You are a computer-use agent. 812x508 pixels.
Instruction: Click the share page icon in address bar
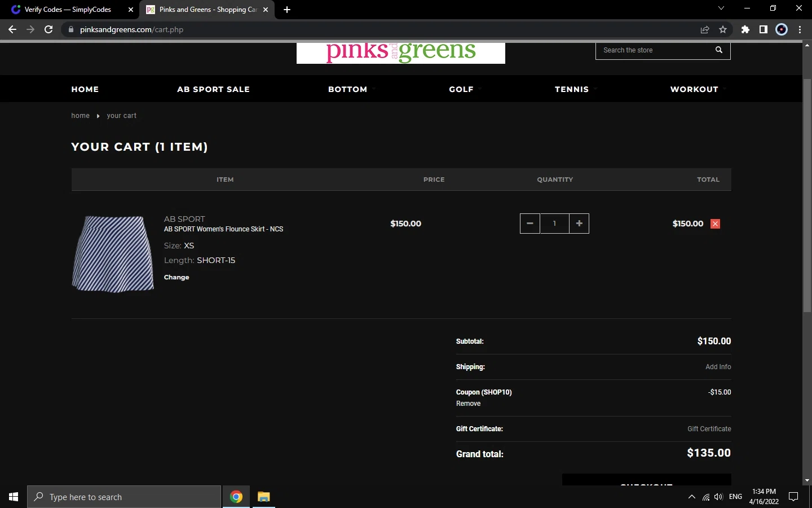705,29
